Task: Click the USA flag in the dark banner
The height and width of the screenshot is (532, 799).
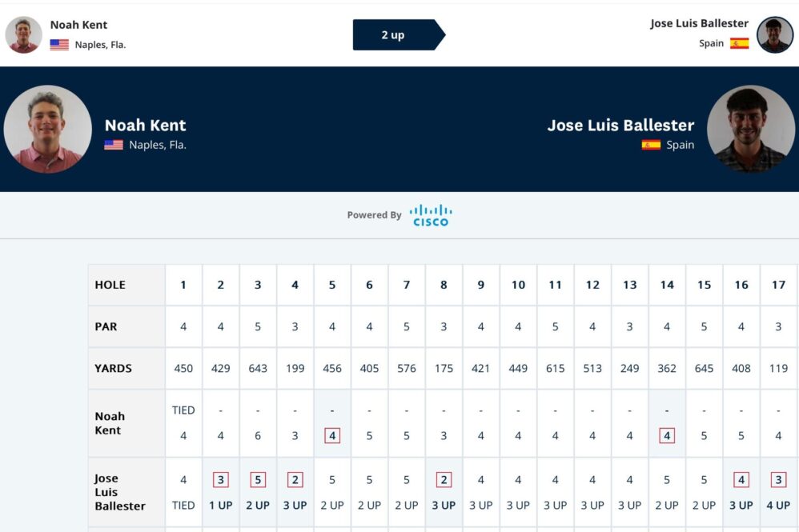Action: click(114, 145)
